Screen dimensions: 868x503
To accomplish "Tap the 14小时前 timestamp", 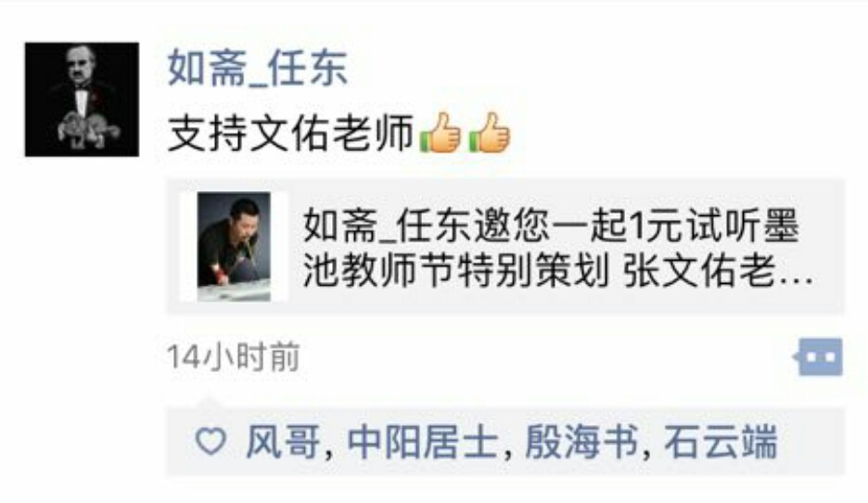I will (x=233, y=357).
